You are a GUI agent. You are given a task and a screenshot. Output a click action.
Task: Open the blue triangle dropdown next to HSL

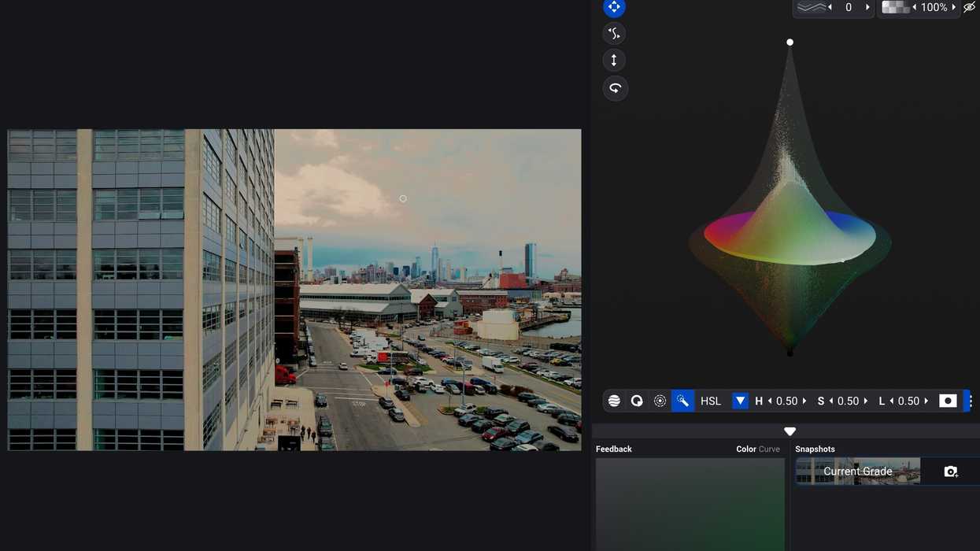coord(740,401)
